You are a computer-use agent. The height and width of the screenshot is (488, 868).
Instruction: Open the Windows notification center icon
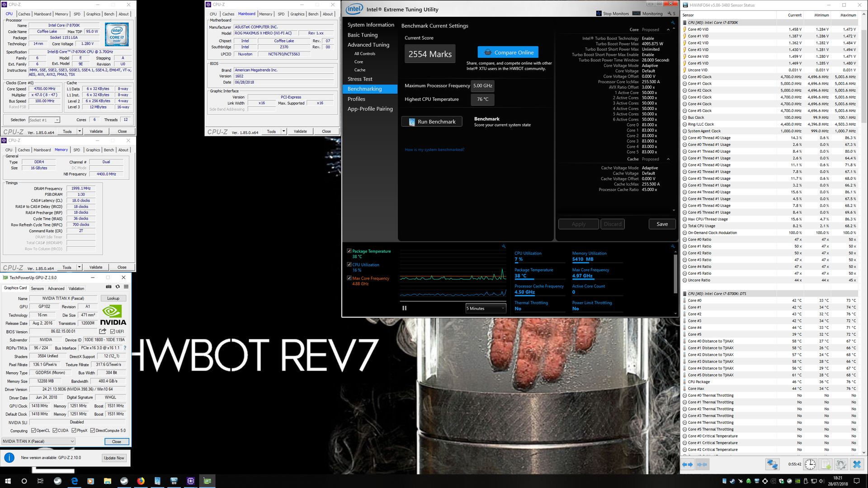[856, 481]
